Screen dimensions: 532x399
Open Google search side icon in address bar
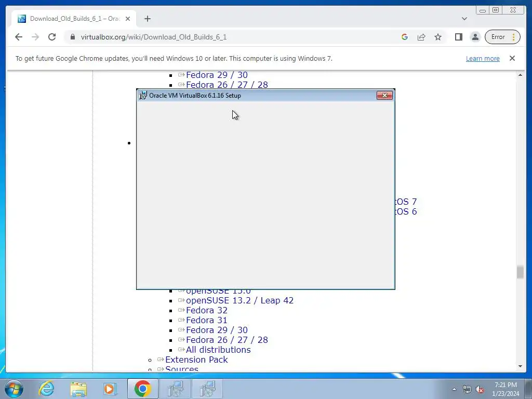click(x=404, y=37)
